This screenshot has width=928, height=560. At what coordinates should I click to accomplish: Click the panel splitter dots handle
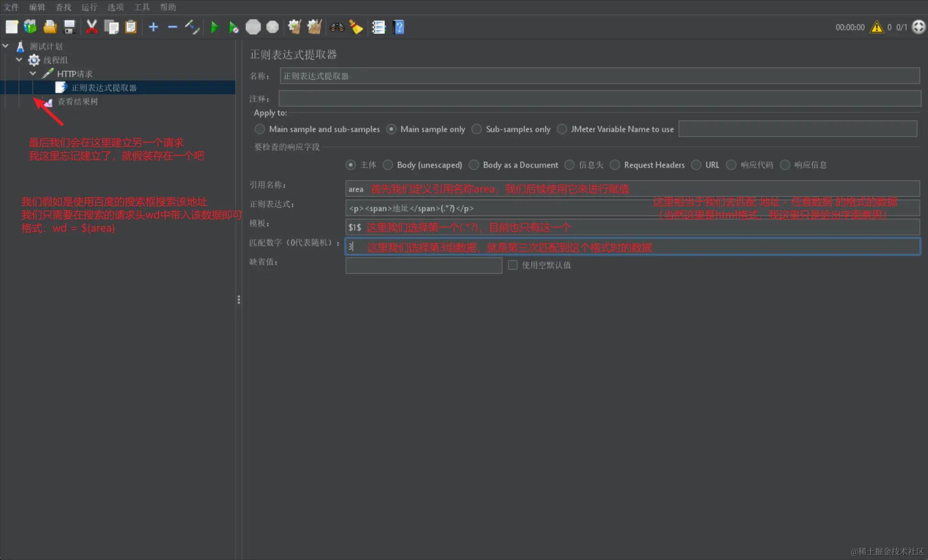(239, 299)
